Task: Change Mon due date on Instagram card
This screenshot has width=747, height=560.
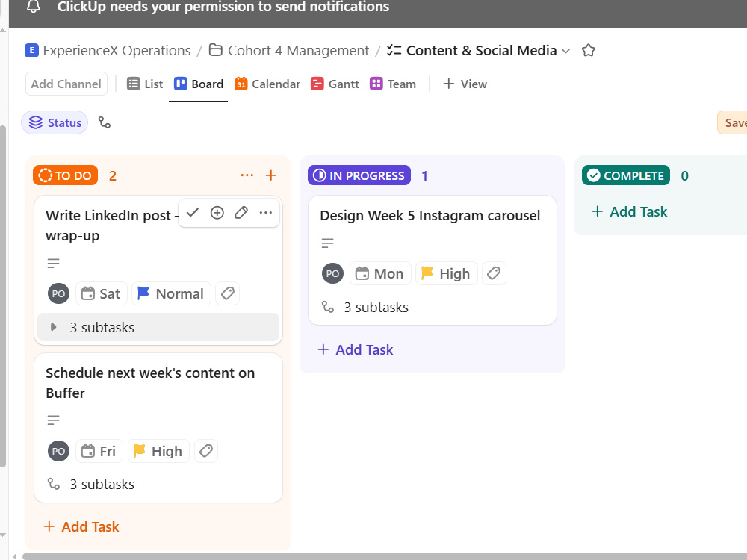Action: pyautogui.click(x=380, y=273)
